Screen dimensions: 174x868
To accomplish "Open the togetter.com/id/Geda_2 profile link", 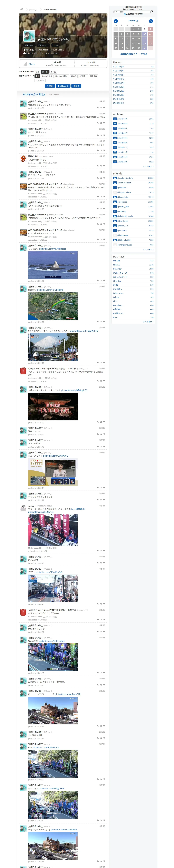I will pyautogui.click(x=51, y=50).
